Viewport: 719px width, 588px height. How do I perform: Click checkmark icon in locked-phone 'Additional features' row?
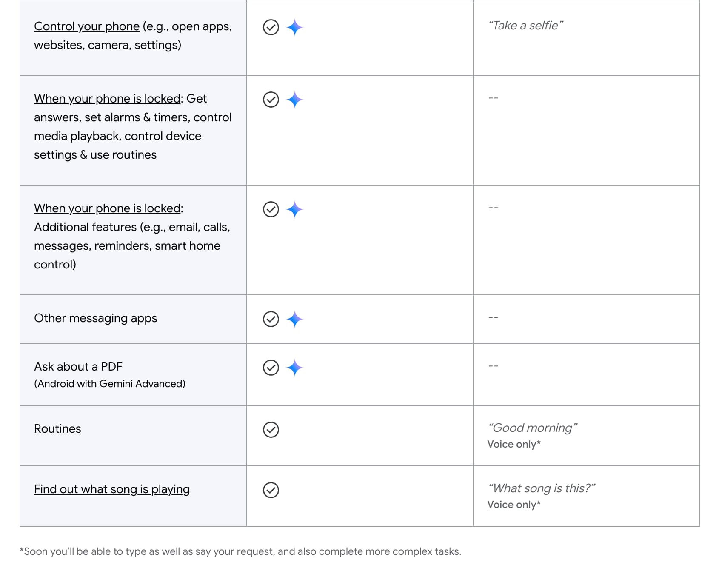coord(271,209)
